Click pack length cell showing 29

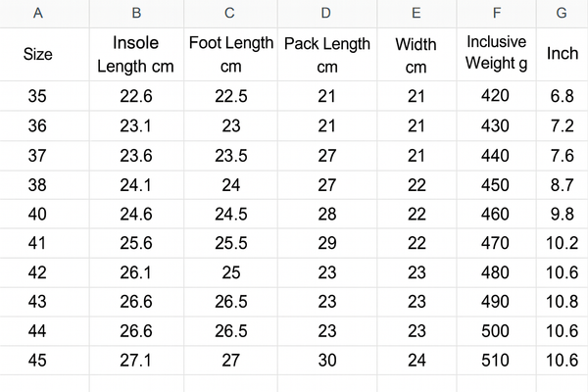click(x=326, y=243)
